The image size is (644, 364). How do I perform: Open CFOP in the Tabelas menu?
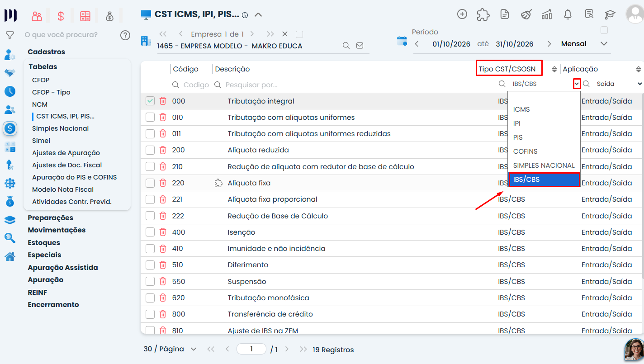tap(41, 80)
